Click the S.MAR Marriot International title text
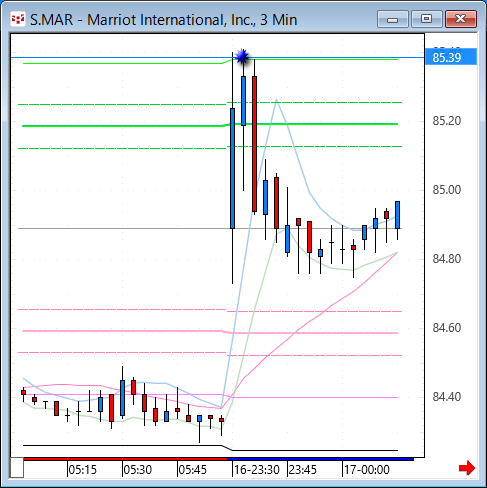Image resolution: width=487 pixels, height=488 pixels. click(163, 20)
